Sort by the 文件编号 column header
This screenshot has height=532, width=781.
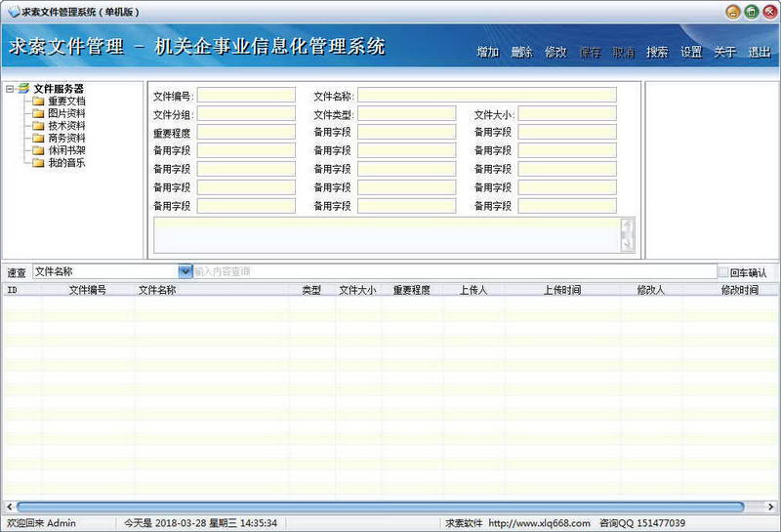87,290
